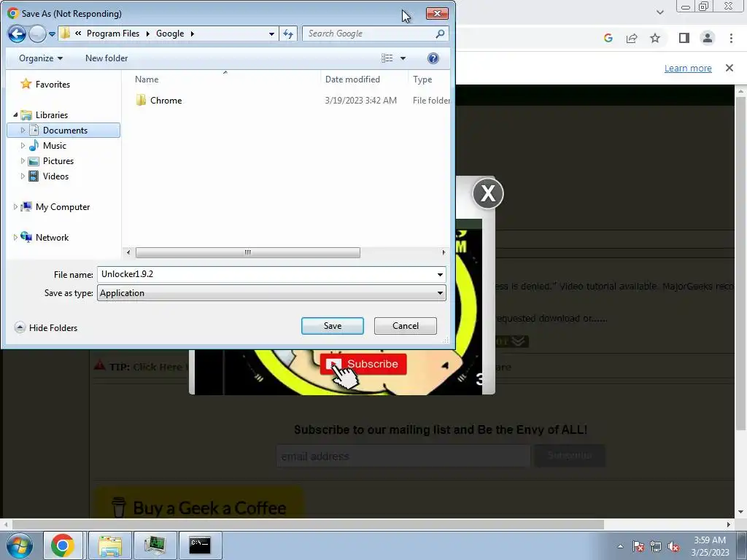Click the File name field with Unlocker1.9.2

[266, 274]
